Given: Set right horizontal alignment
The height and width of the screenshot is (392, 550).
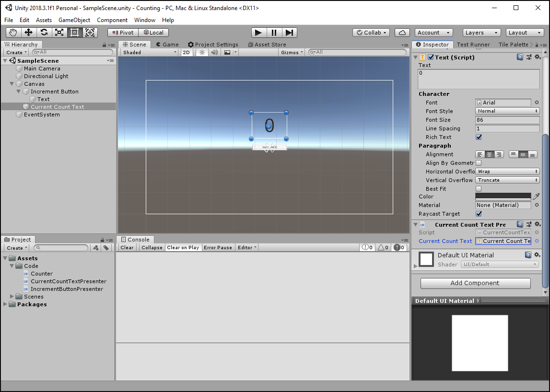Looking at the screenshot, I should point(499,154).
